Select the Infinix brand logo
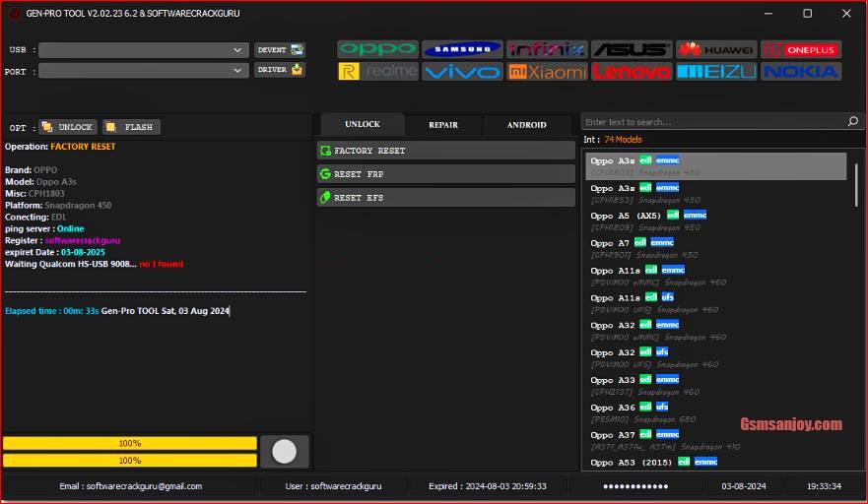 [547, 50]
